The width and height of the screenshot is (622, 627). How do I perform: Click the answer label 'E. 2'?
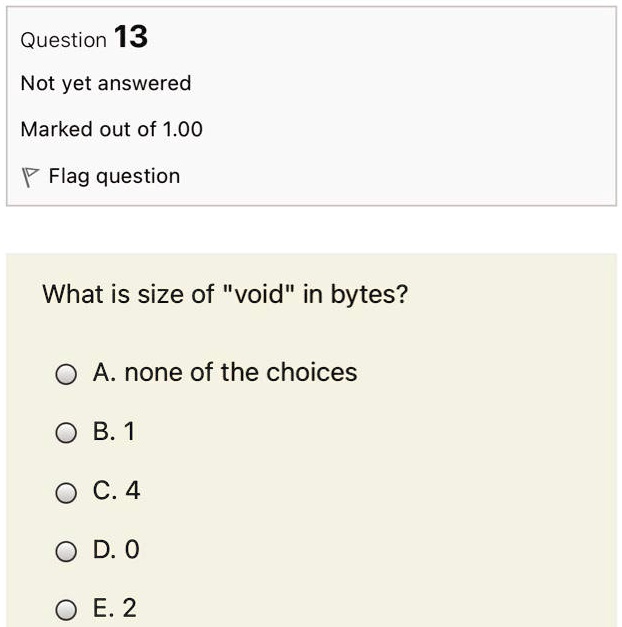115,608
